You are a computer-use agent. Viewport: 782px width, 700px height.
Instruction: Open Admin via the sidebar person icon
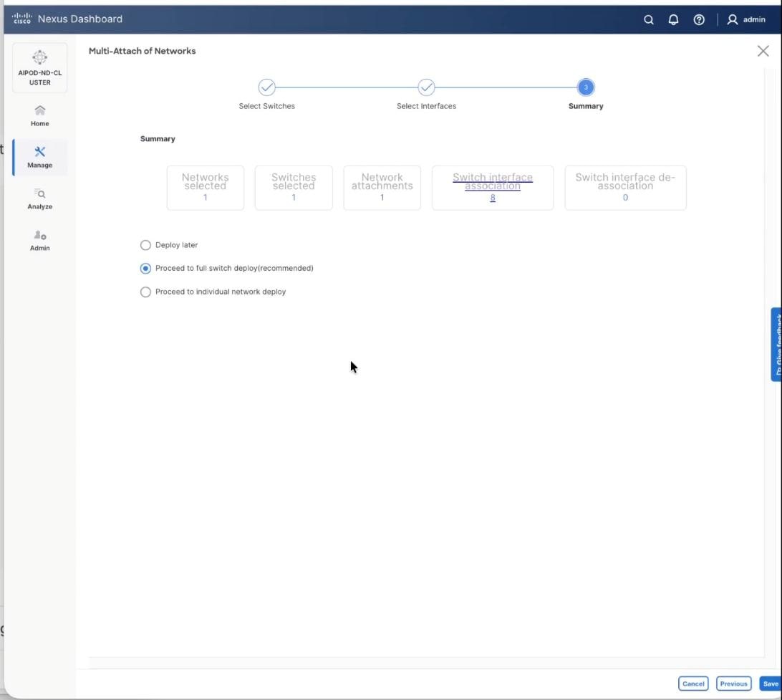click(x=39, y=239)
